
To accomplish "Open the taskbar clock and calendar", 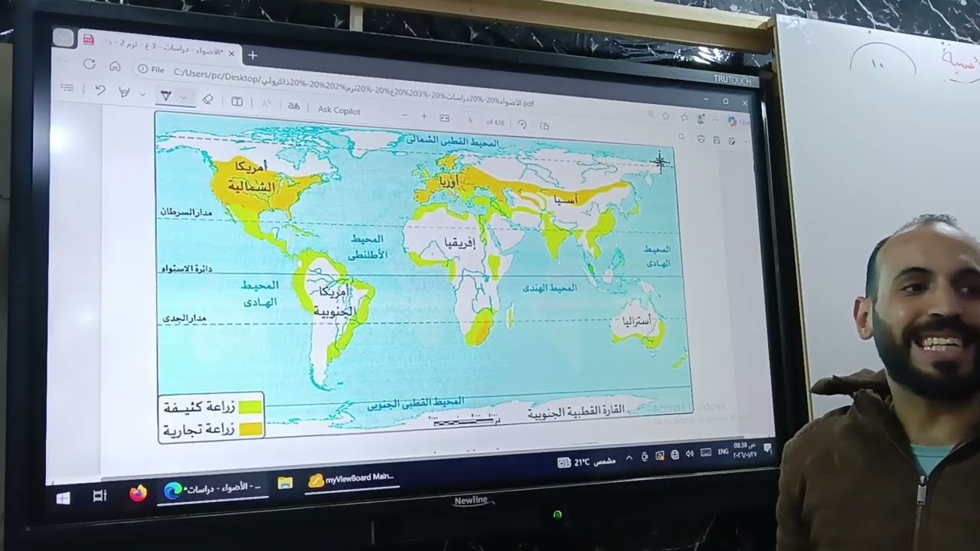I will point(744,449).
